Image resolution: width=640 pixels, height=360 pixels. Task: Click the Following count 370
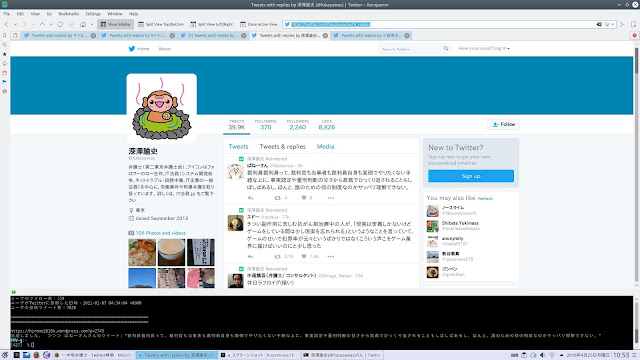tap(266, 125)
